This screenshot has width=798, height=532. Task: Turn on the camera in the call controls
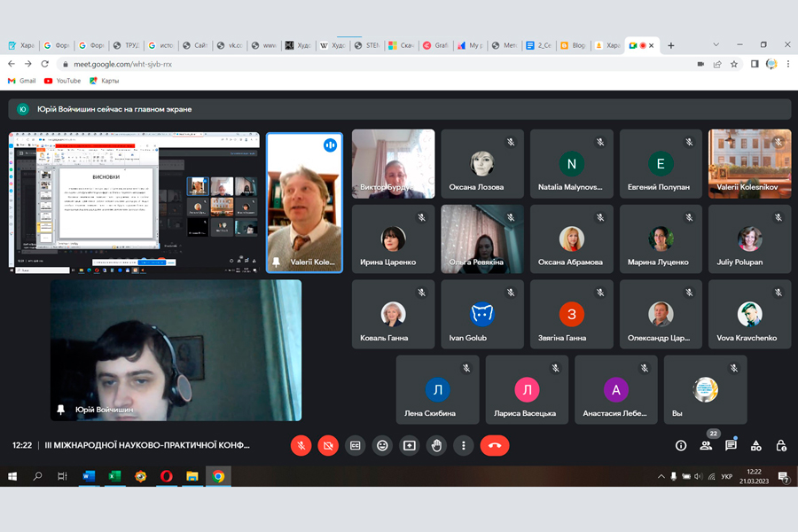[328, 445]
